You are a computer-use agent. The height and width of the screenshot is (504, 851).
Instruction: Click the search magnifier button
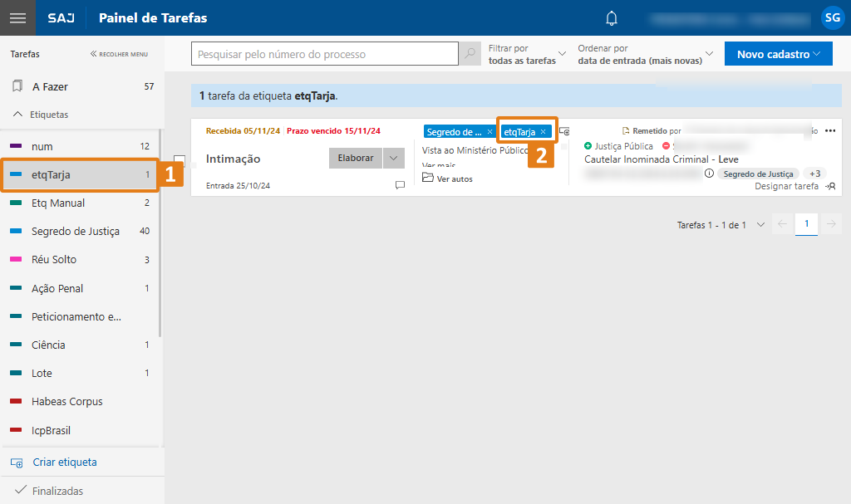click(x=470, y=54)
